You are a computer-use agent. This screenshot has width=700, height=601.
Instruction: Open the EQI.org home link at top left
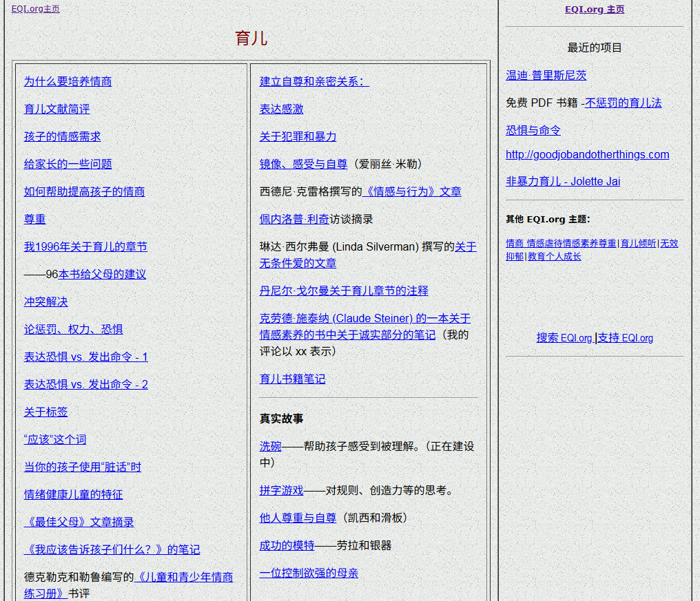click(35, 9)
